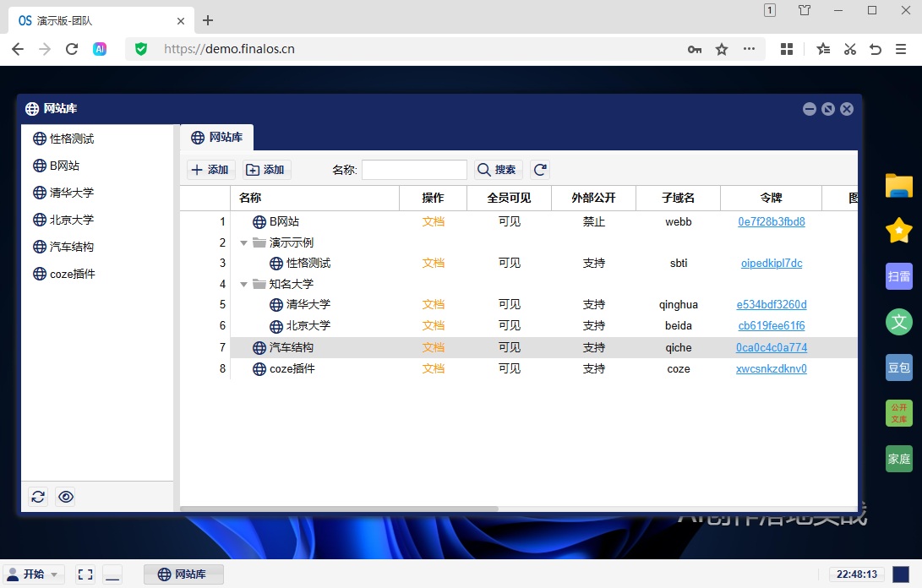Launch the 扫雷 desktop app
Screen dimensions: 922x588
899,276
